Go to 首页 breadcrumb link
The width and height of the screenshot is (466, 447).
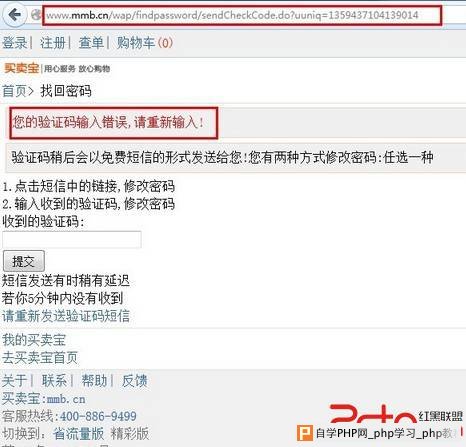[14, 91]
